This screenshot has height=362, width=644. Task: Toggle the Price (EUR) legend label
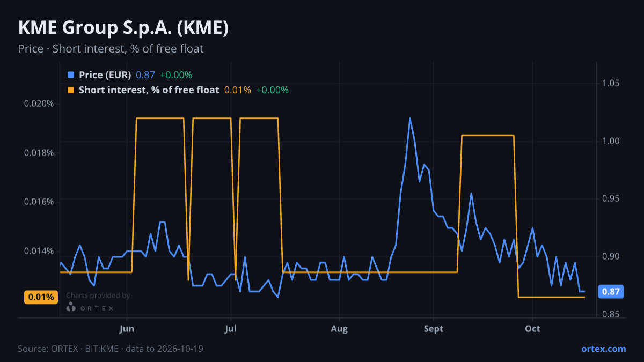tap(105, 75)
